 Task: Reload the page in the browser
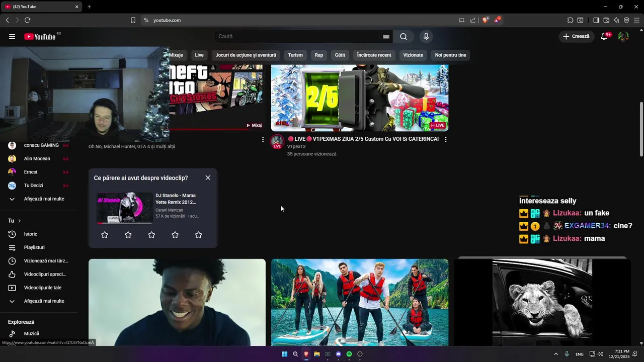click(27, 20)
